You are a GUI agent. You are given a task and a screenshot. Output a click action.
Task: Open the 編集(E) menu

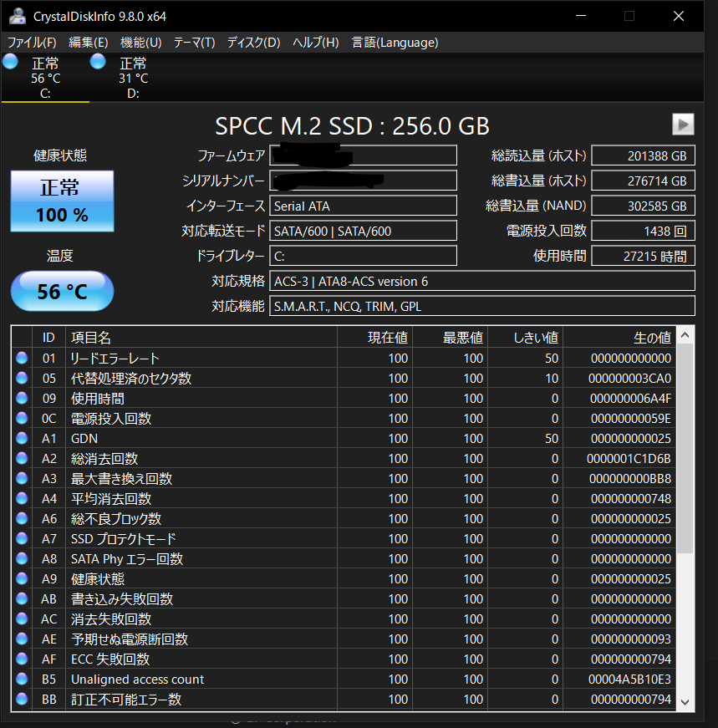tap(89, 43)
